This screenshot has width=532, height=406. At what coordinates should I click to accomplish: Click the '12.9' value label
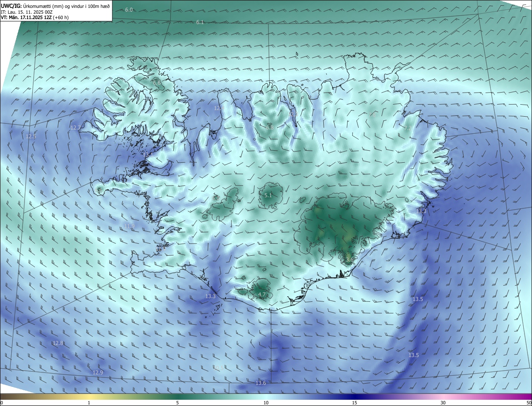click(x=98, y=372)
